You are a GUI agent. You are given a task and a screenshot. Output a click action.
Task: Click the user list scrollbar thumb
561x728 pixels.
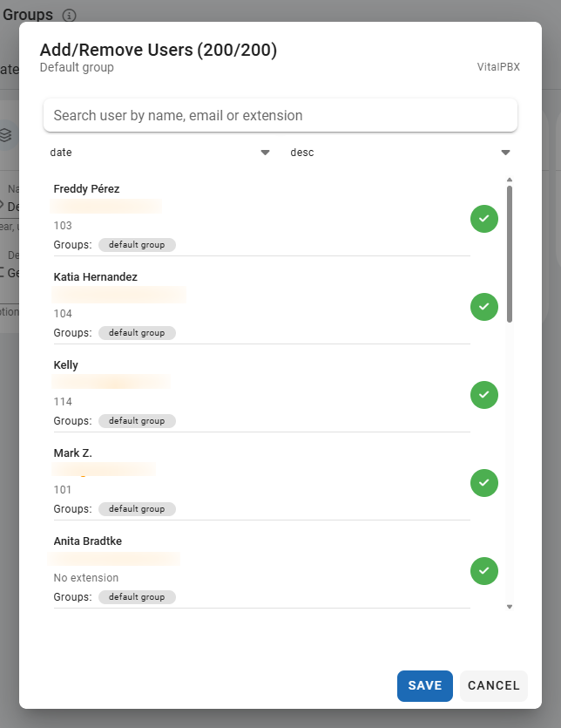pyautogui.click(x=510, y=253)
